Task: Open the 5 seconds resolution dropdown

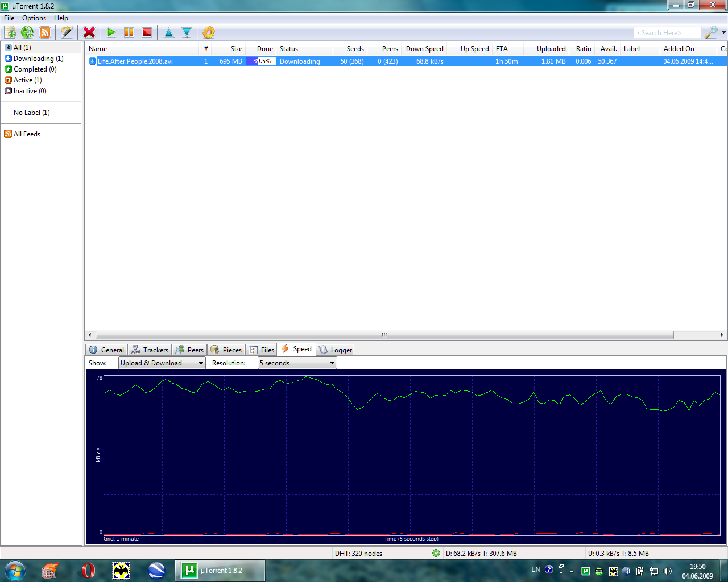Action: click(297, 363)
